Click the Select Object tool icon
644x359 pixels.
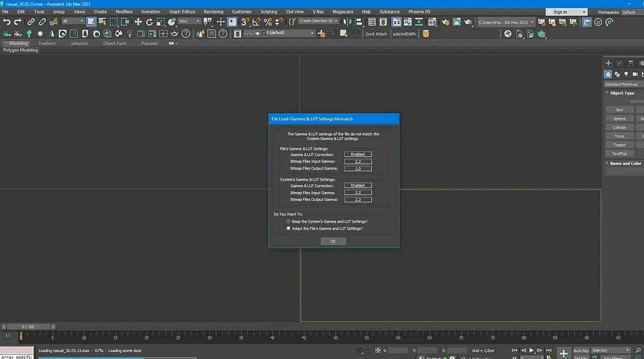click(x=91, y=22)
